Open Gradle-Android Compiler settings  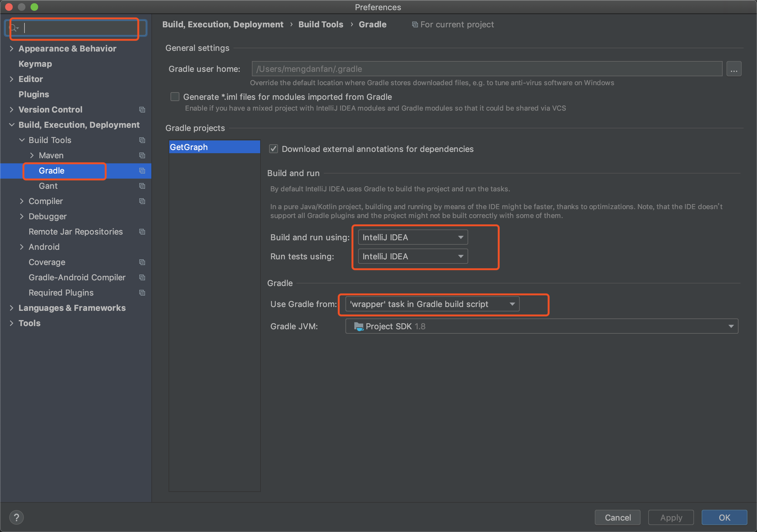pyautogui.click(x=77, y=278)
